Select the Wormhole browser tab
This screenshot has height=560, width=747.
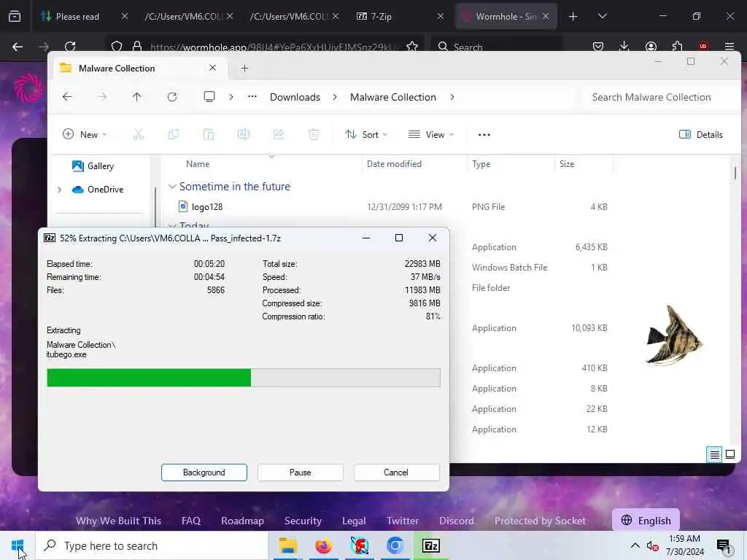(x=506, y=17)
